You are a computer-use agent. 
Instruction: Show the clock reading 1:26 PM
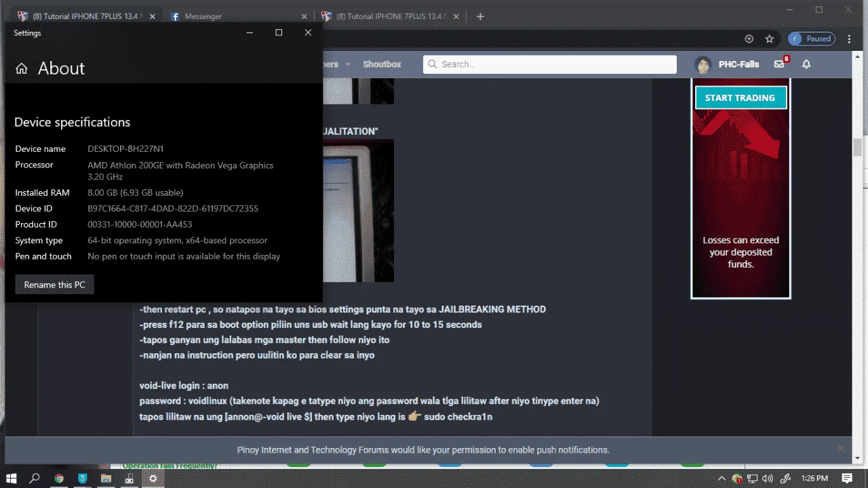814,479
